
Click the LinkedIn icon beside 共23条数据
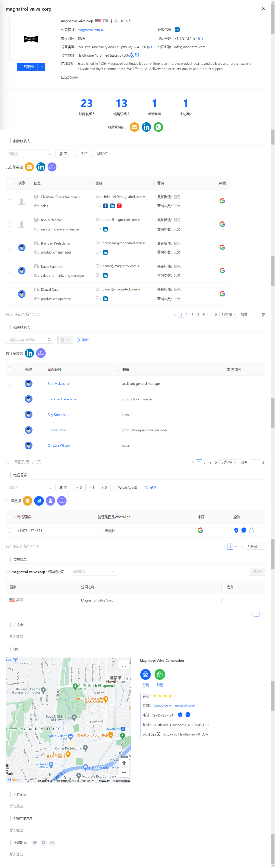[41, 167]
